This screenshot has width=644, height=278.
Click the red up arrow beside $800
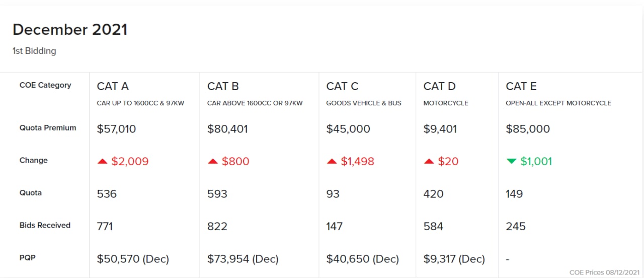pos(212,161)
